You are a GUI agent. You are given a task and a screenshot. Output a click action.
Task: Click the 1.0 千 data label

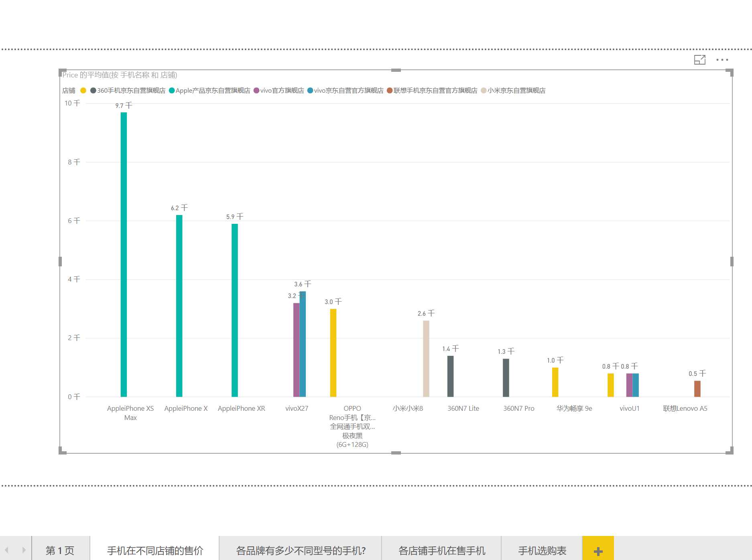555,360
